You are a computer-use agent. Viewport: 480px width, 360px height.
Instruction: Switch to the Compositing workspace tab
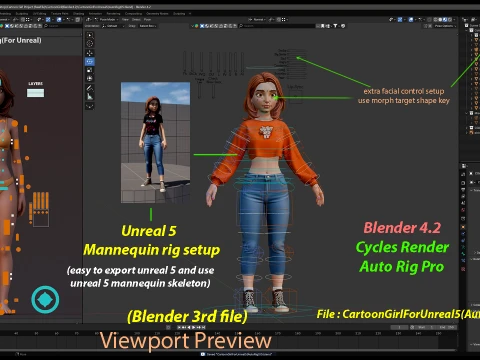tap(133, 14)
